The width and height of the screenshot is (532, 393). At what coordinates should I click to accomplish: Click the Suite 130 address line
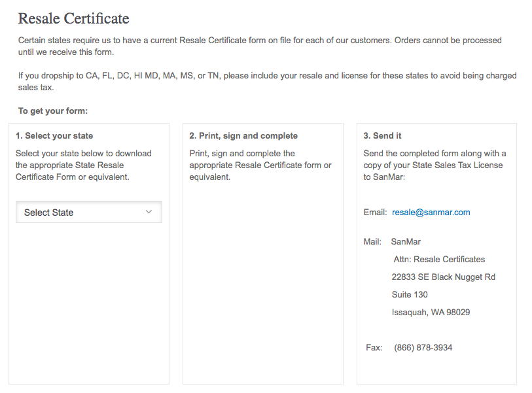410,294
